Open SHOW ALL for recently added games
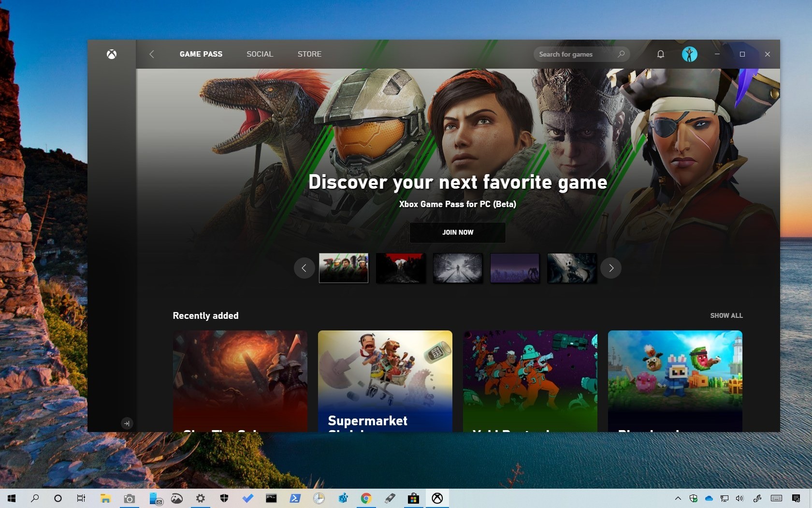This screenshot has width=812, height=508. pos(726,315)
